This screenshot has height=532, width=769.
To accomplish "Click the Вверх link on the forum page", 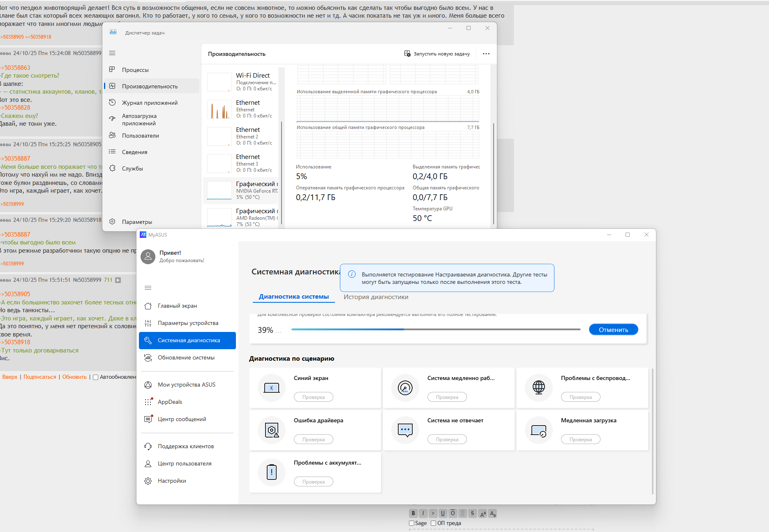I will click(x=10, y=377).
